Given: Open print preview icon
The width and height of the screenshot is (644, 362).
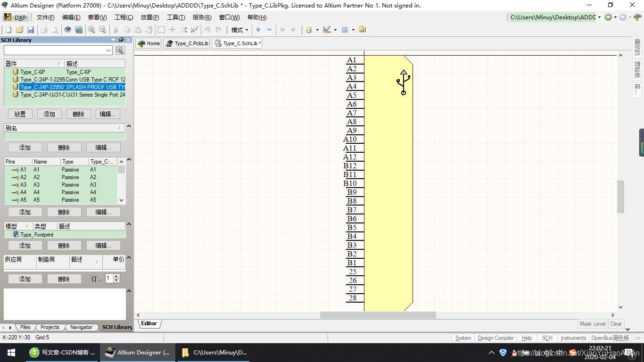Looking at the screenshot, I should pyautogui.click(x=55, y=30).
